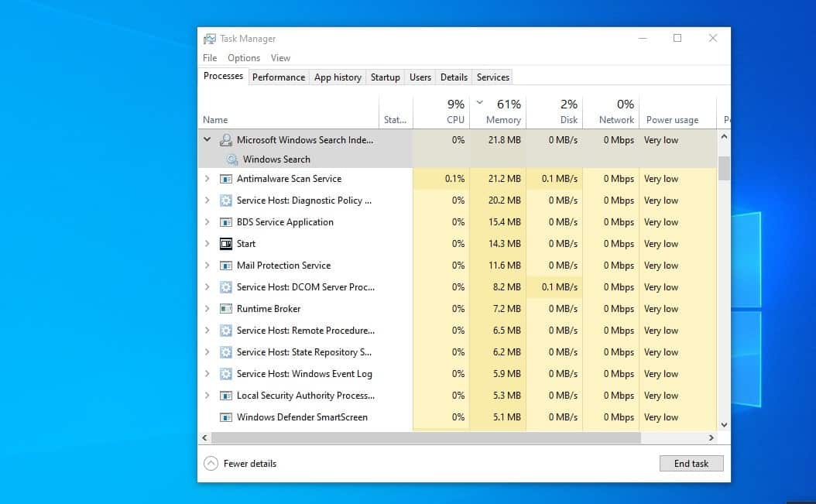This screenshot has height=504, width=816.
Task: Click the vertical scrollbar up arrow
Action: click(x=724, y=137)
